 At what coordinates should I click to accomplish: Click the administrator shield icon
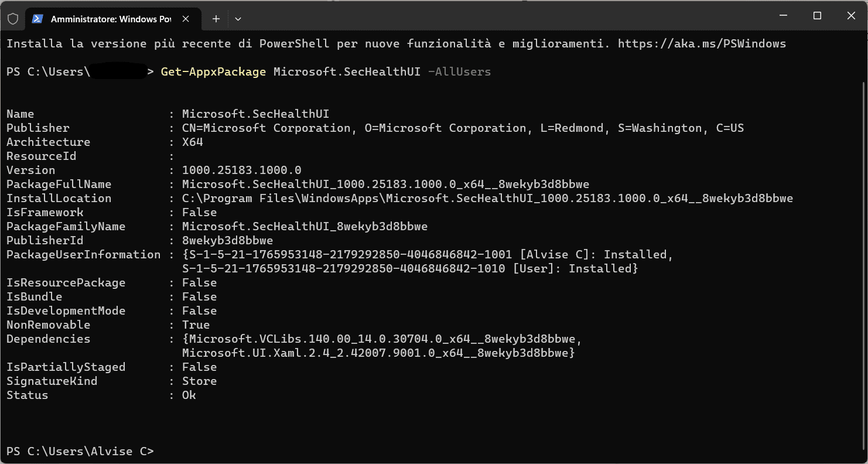pos(13,19)
